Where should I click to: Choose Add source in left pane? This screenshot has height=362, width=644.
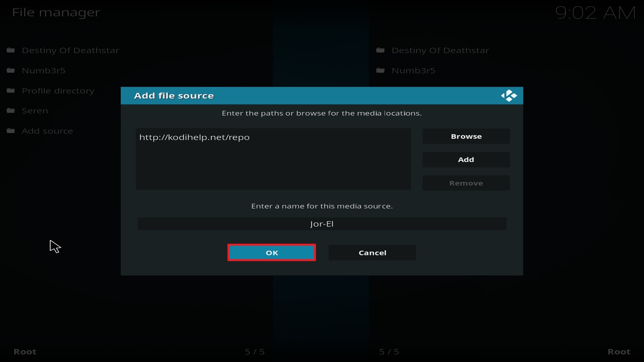[x=47, y=131]
